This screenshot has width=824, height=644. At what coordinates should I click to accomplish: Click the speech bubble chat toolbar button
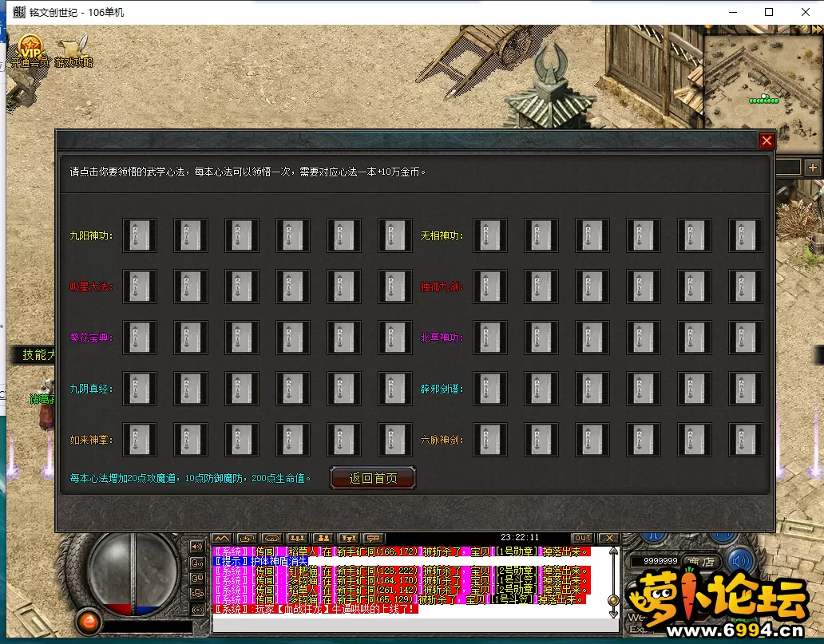pyautogui.click(x=374, y=539)
